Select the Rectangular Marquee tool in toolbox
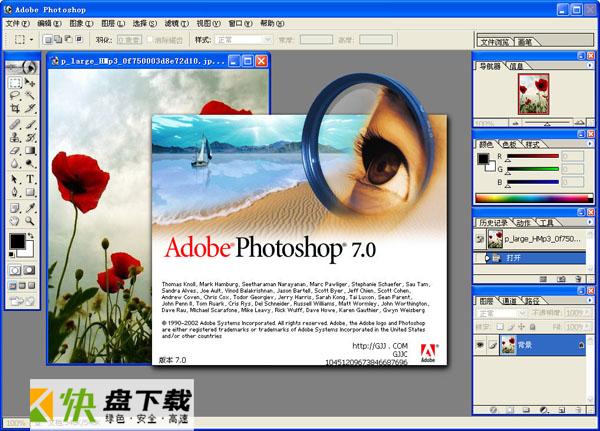The height and width of the screenshot is (431, 600). [15, 83]
